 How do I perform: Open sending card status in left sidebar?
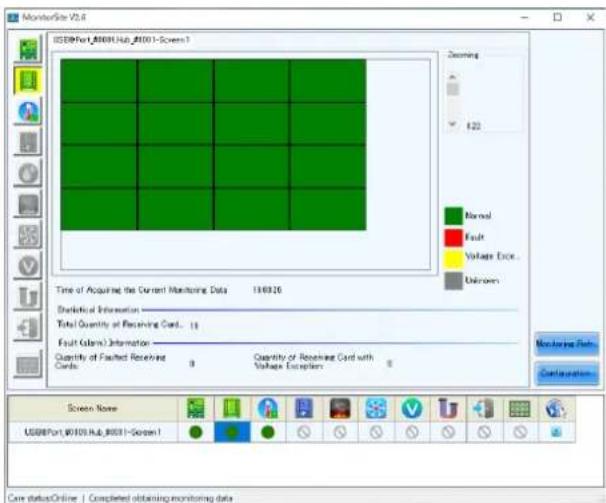[x=28, y=50]
